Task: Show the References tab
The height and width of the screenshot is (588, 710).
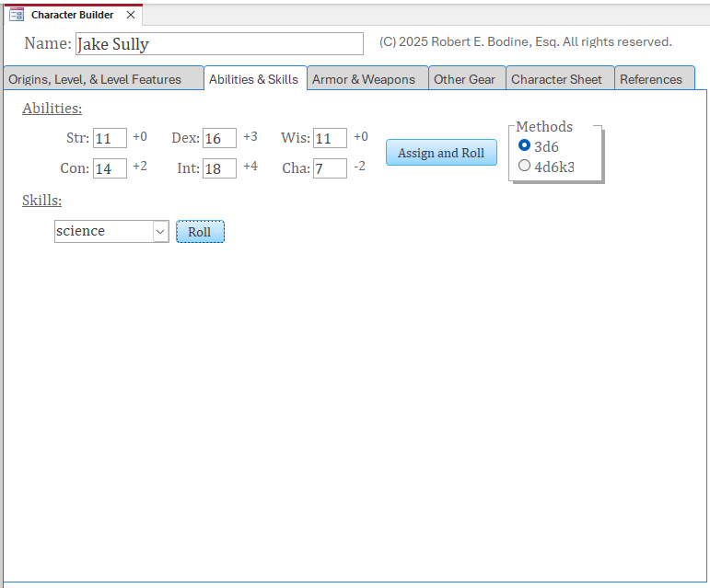Action: (652, 79)
